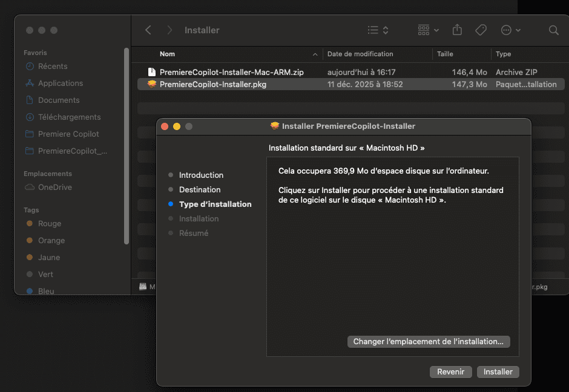Viewport: 569px width, 392px height.
Task: Click the Téléchargements download icon
Action: click(x=30, y=117)
